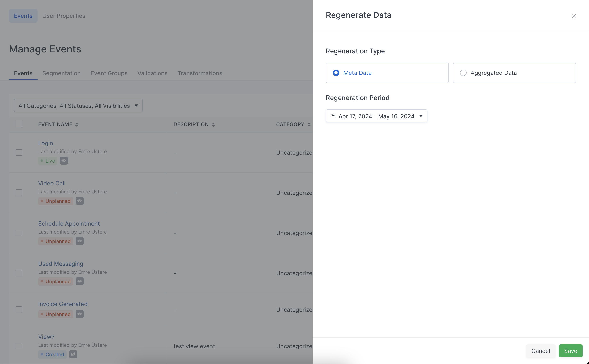Toggle visibility eye for Invoice Generated

coord(79,314)
